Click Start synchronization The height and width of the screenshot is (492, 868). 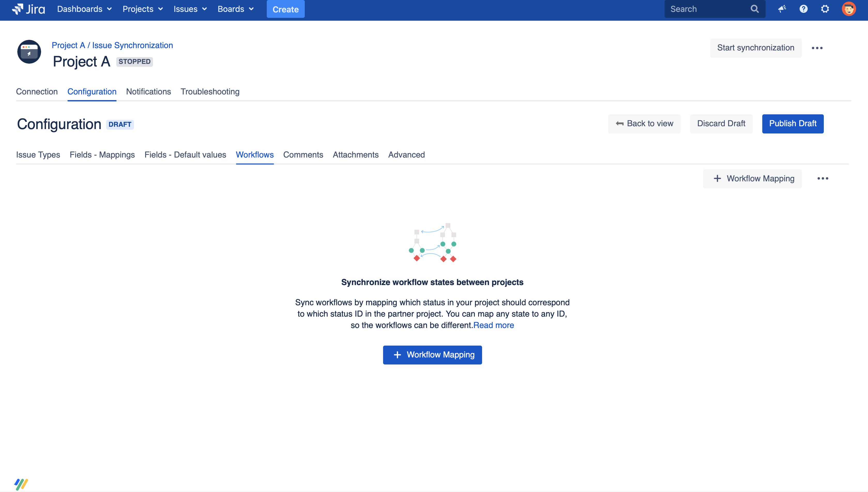[x=756, y=48]
